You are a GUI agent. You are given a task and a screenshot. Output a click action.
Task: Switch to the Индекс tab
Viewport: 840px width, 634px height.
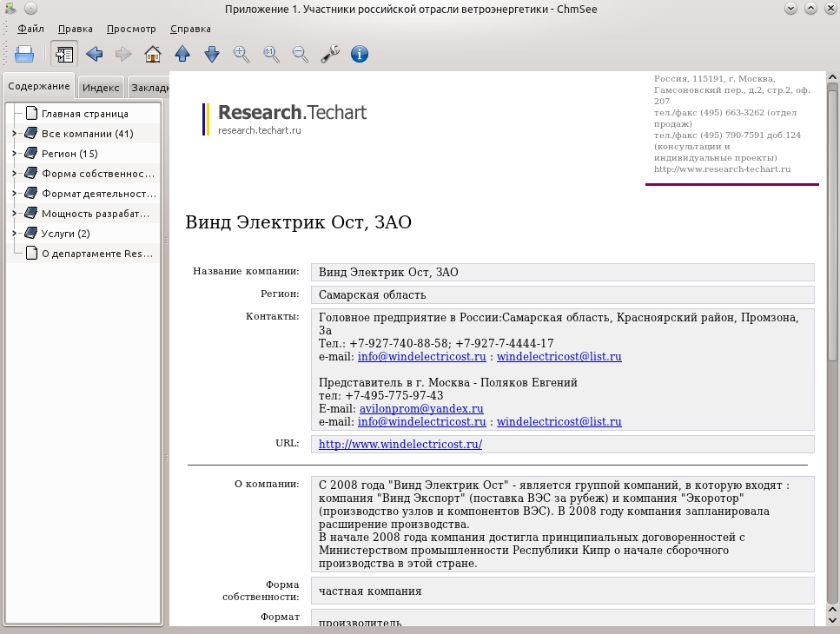tap(101, 87)
